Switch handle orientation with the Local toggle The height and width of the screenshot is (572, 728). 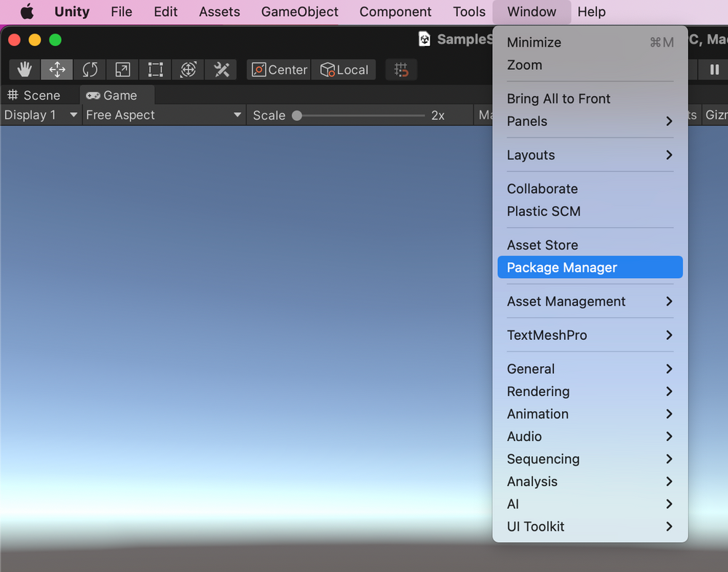point(343,70)
